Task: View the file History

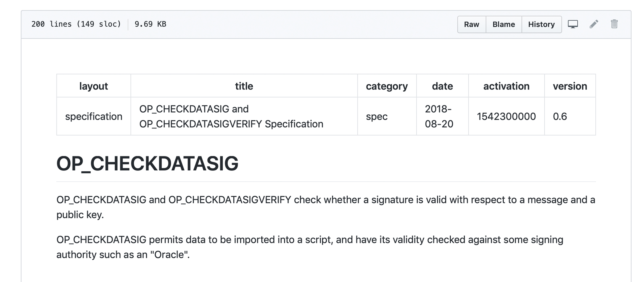Action: tap(541, 24)
